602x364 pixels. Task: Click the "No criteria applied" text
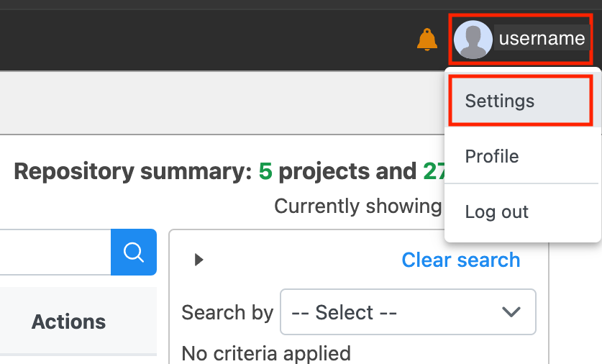266,353
